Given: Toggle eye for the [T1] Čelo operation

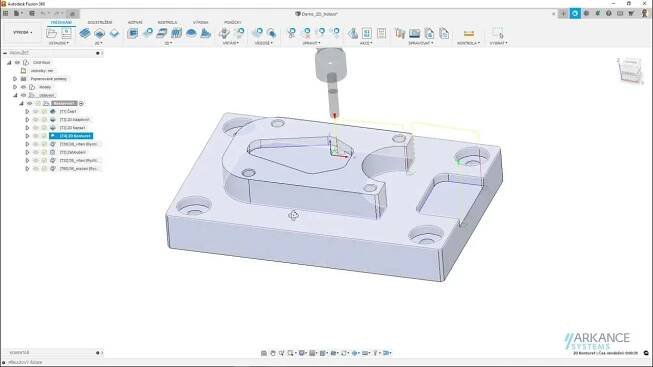Looking at the screenshot, I should click(x=36, y=111).
